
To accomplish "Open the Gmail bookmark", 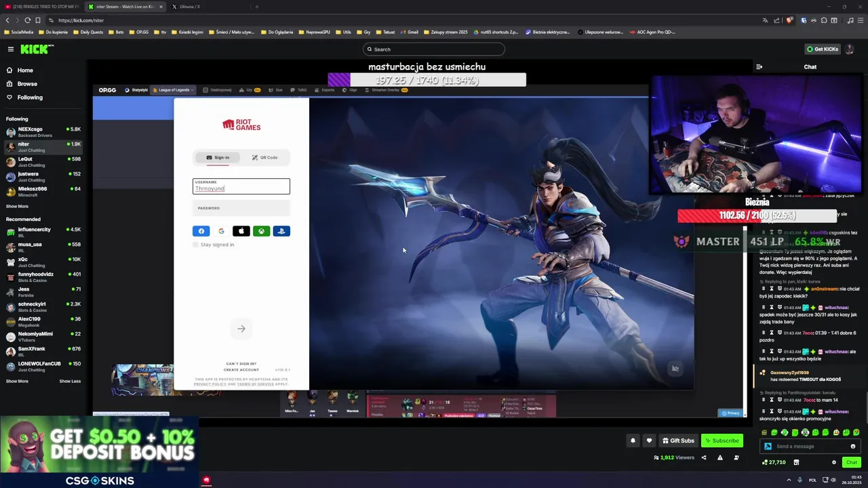I will click(x=409, y=32).
